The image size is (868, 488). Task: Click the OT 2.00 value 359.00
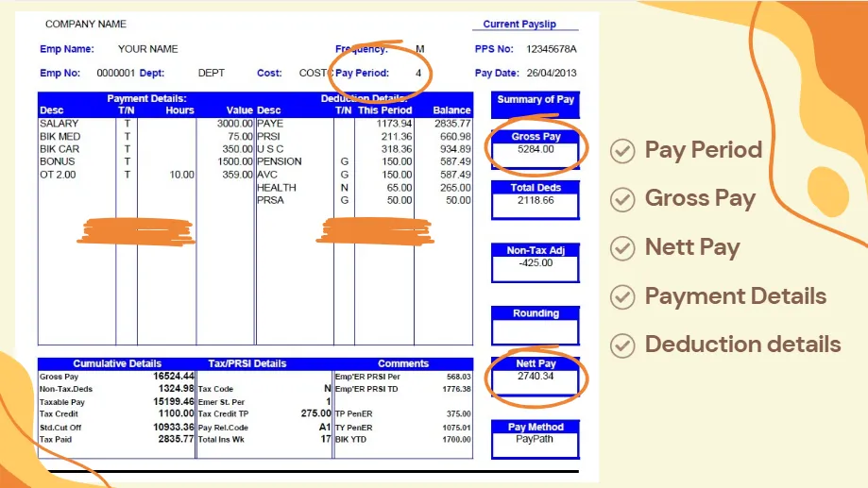point(237,175)
